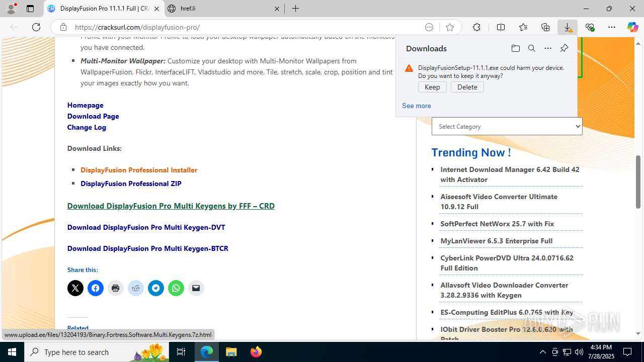Viewport: 644px width, 362px height.
Task: Open Task View on taskbar
Action: [x=181, y=352]
